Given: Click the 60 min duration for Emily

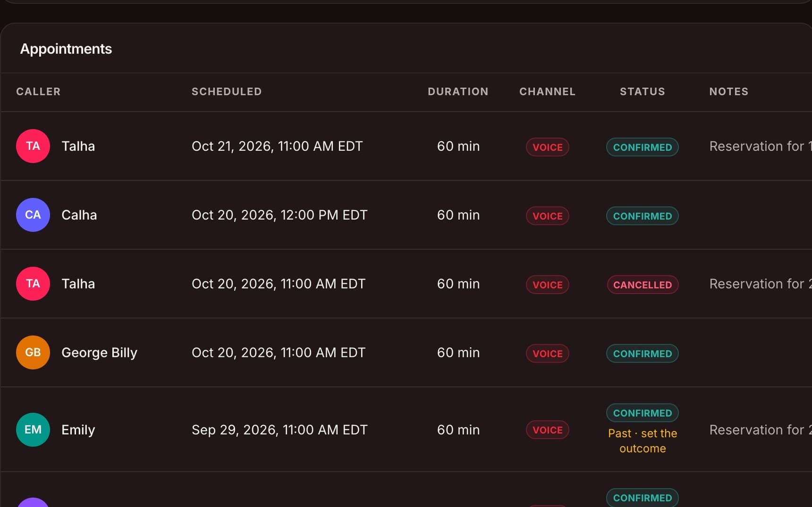Looking at the screenshot, I should (458, 430).
